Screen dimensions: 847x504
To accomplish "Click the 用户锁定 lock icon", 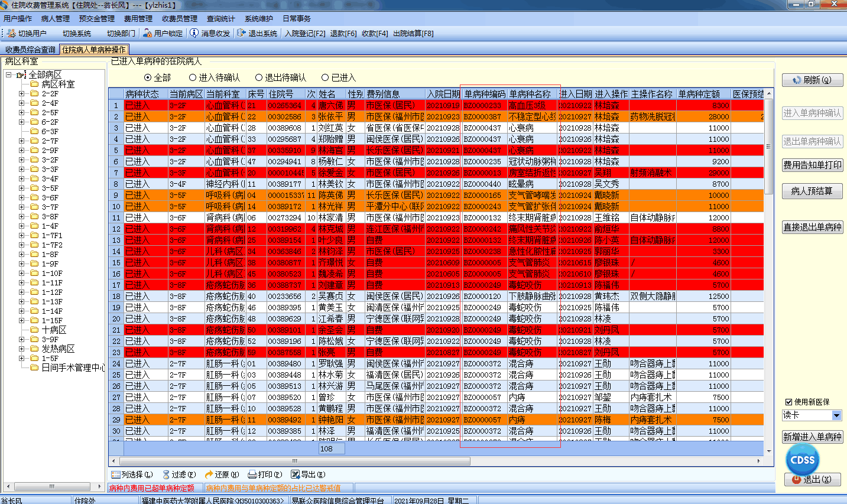I will tap(148, 33).
